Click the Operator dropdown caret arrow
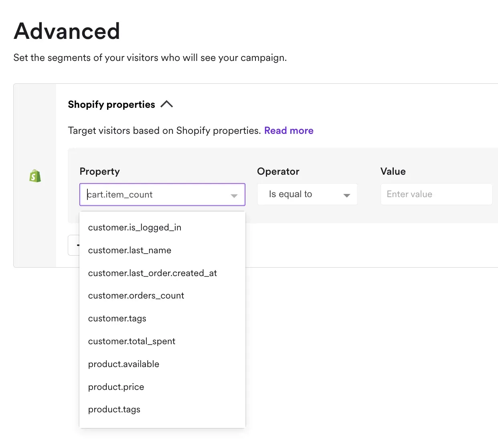Image resolution: width=498 pixels, height=448 pixels. tap(346, 194)
